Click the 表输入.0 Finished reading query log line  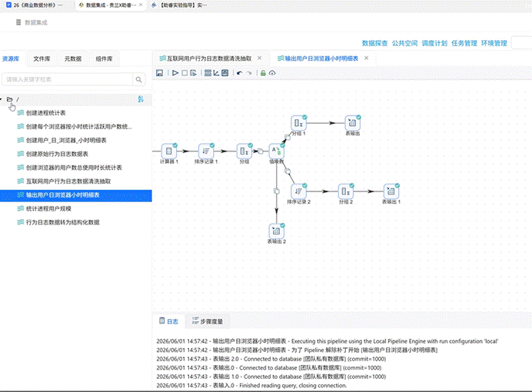[x=251, y=385]
